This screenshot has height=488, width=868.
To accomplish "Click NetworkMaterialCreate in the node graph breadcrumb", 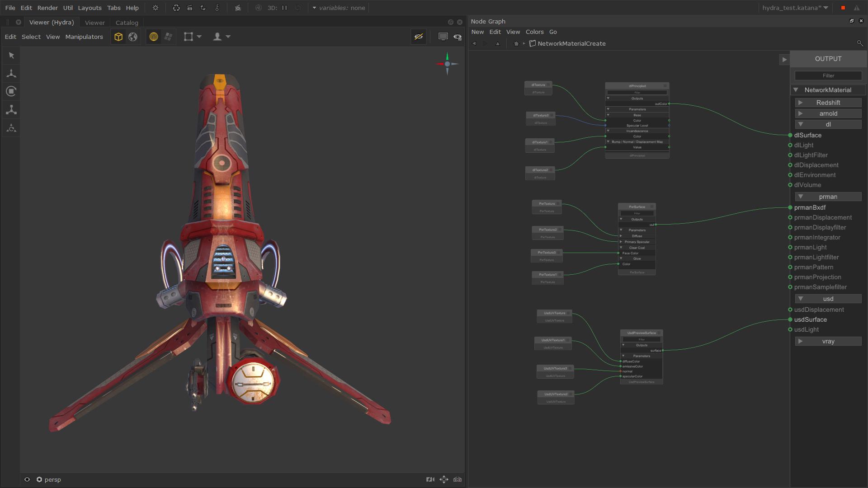I will click(571, 43).
